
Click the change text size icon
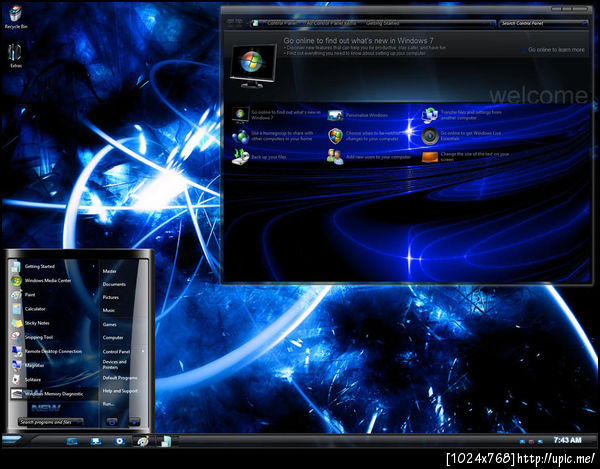pyautogui.click(x=430, y=157)
